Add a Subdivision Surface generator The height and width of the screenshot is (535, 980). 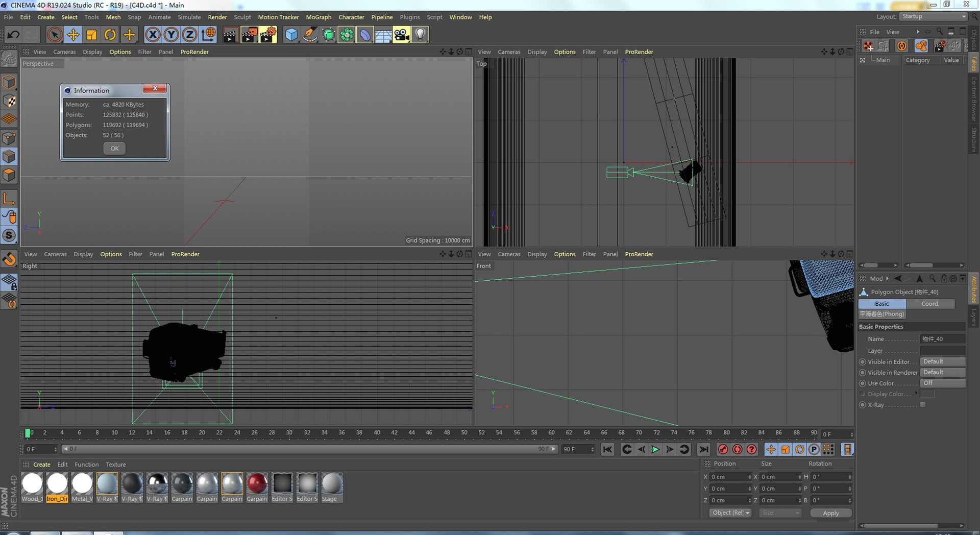328,35
